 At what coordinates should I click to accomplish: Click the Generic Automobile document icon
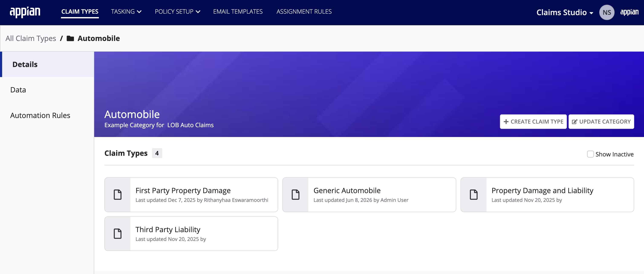point(296,194)
